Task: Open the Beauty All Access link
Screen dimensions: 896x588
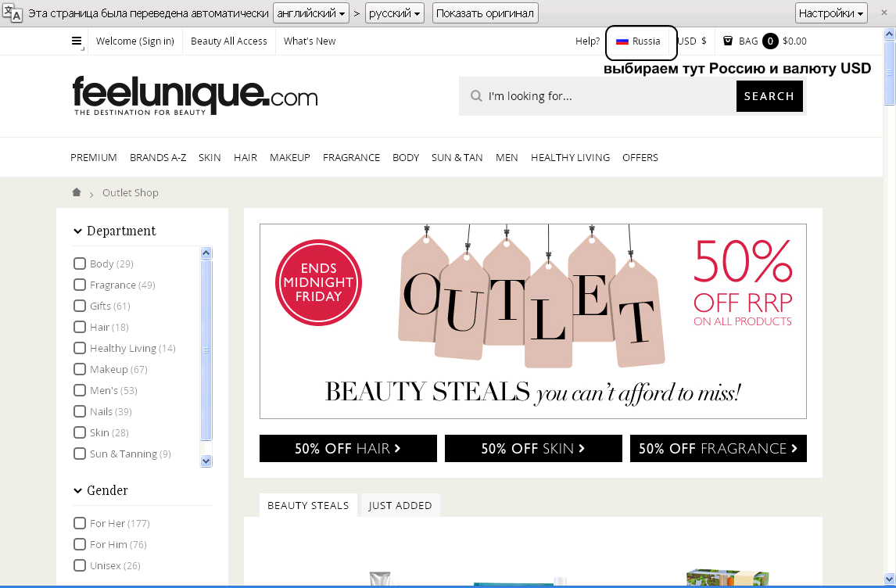Action: point(228,41)
